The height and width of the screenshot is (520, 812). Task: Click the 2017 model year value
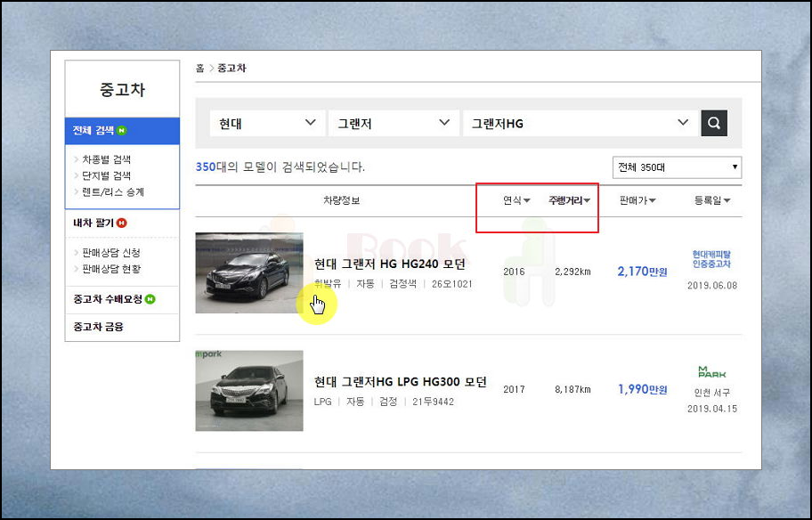click(514, 389)
